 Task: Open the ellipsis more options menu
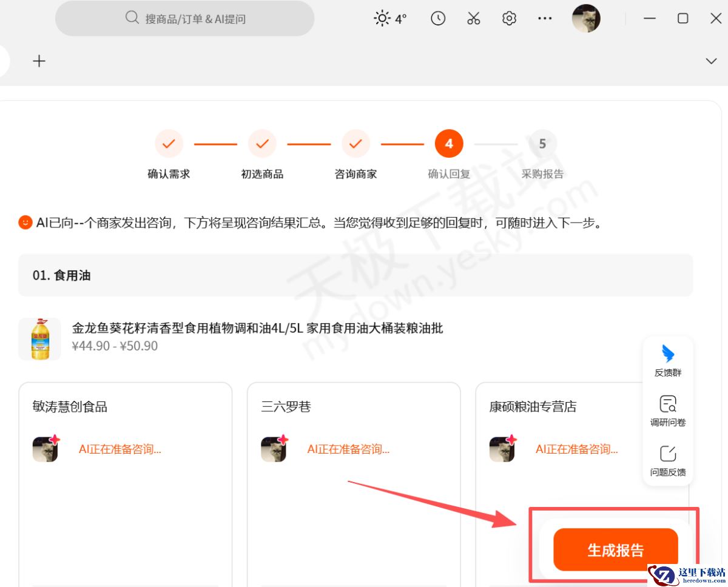pyautogui.click(x=545, y=18)
